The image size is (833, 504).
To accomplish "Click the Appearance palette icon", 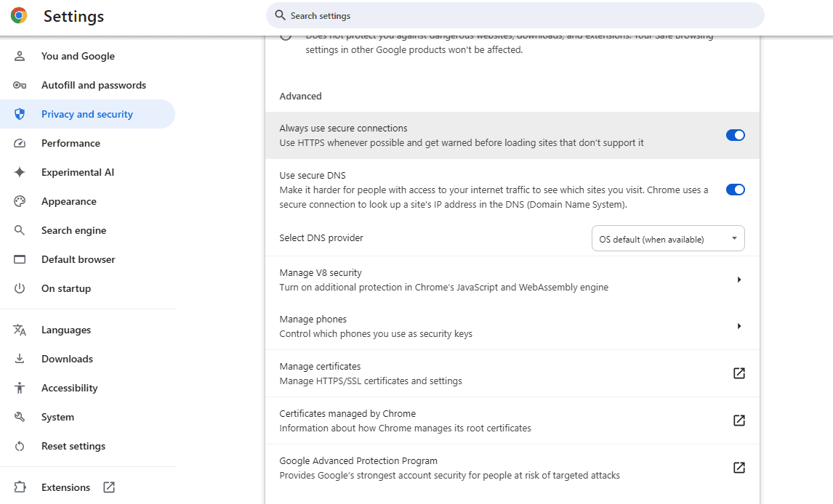I will pos(20,201).
